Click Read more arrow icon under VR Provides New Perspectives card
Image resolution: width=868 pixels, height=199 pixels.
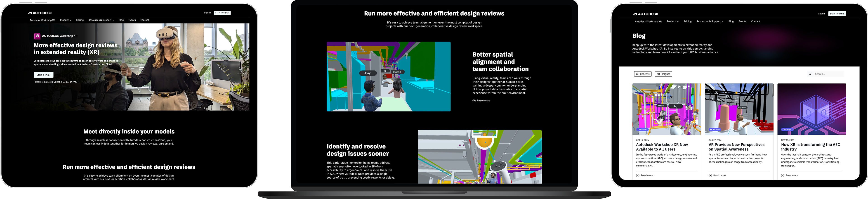pyautogui.click(x=710, y=175)
